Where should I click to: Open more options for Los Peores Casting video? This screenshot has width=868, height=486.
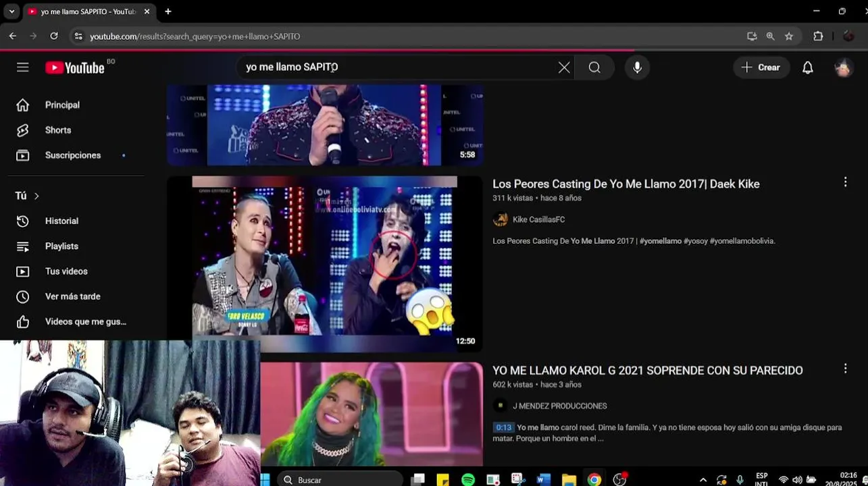coord(845,182)
